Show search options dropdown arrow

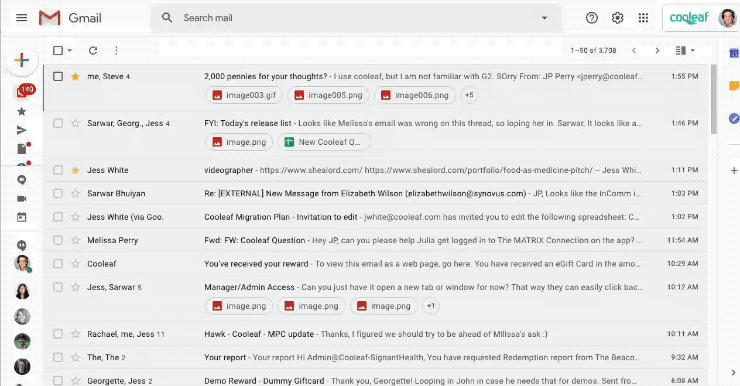point(544,18)
